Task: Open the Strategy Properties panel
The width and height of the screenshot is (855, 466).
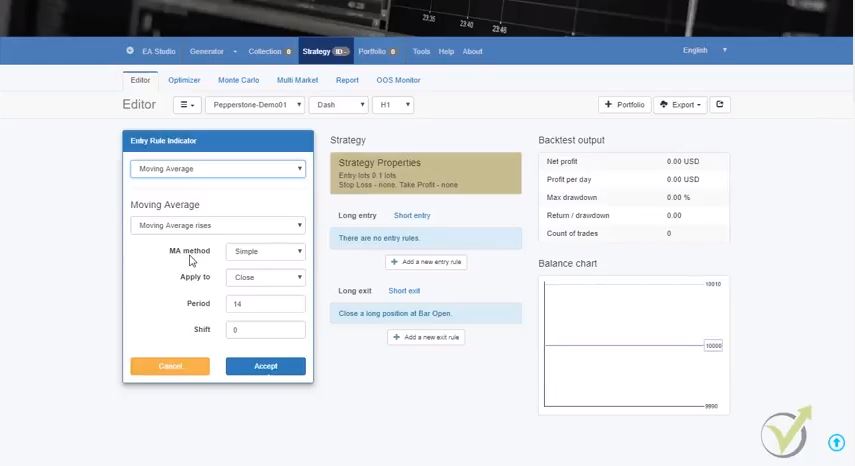Action: 426,173
